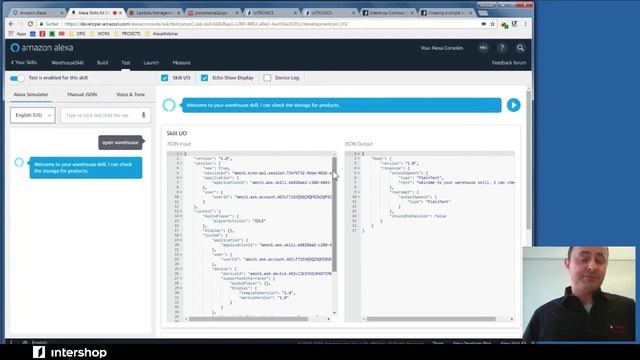Open the Chrome three-dot menu

pos(525,24)
